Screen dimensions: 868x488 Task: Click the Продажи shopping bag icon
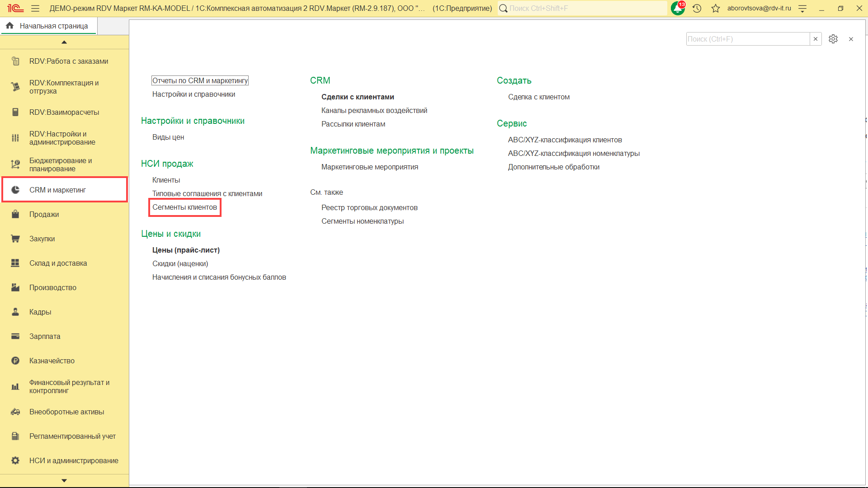[15, 214]
